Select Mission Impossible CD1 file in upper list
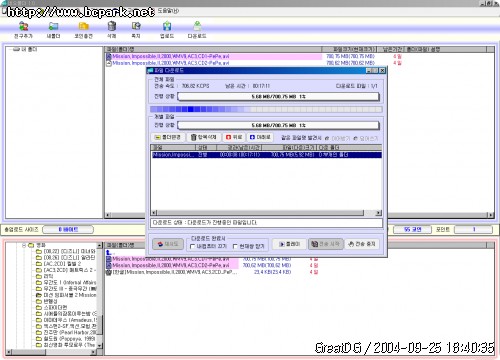This screenshot has height=360, width=500. click(171, 56)
